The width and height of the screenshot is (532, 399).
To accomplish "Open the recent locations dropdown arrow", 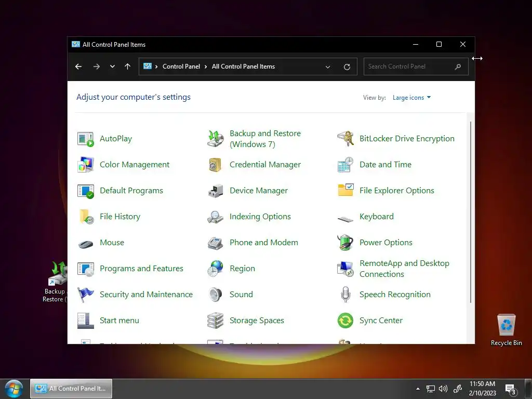I will [x=112, y=66].
